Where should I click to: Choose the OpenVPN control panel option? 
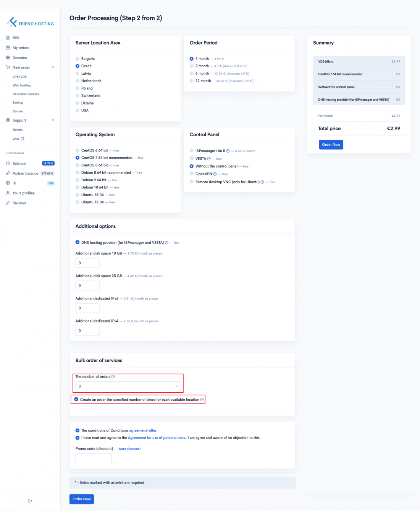click(x=192, y=174)
